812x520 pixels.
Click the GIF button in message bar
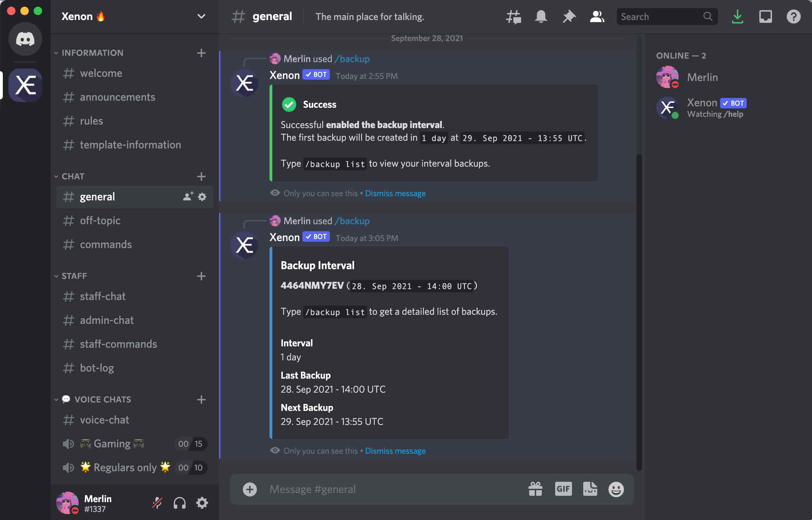563,489
